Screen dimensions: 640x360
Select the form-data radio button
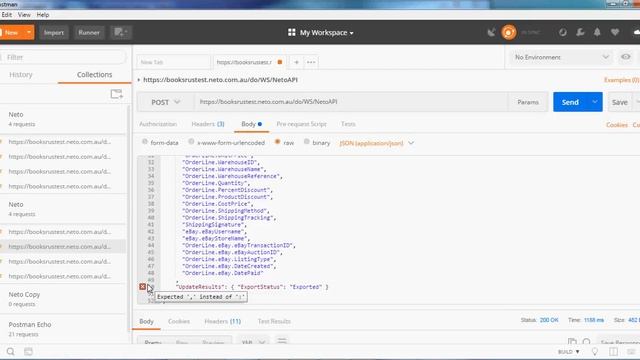point(144,142)
